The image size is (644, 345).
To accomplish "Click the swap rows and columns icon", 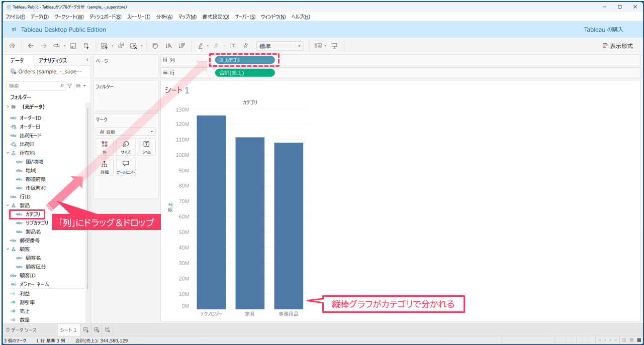I will (155, 46).
